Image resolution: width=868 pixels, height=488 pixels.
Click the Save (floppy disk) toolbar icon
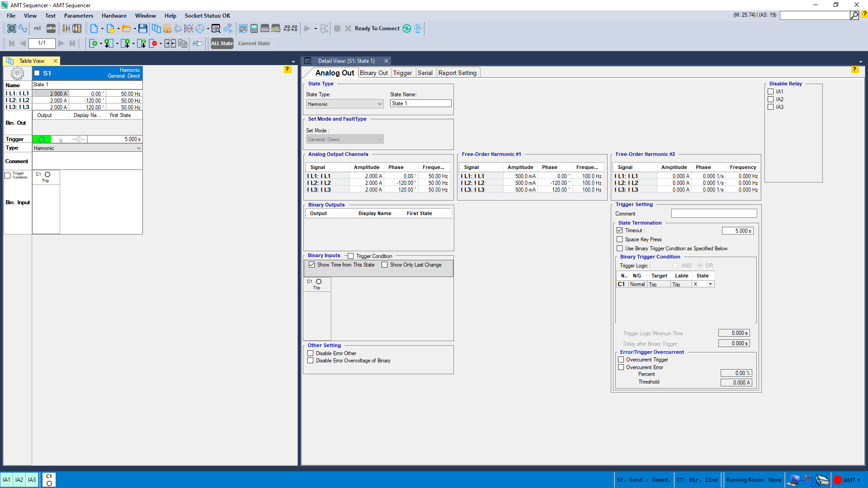pos(142,28)
